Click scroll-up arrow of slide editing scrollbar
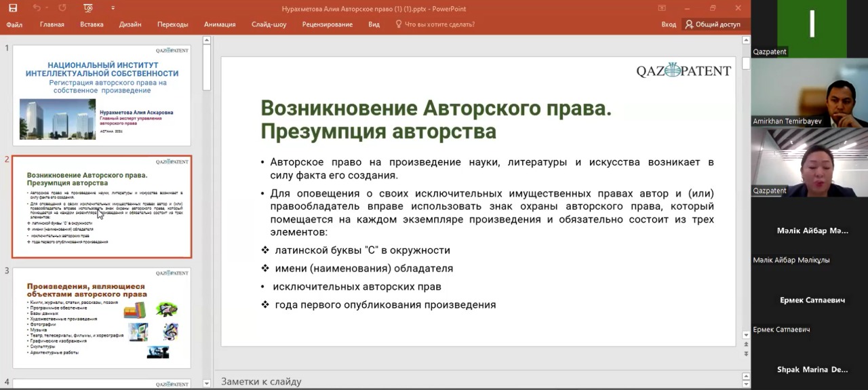 [x=746, y=52]
